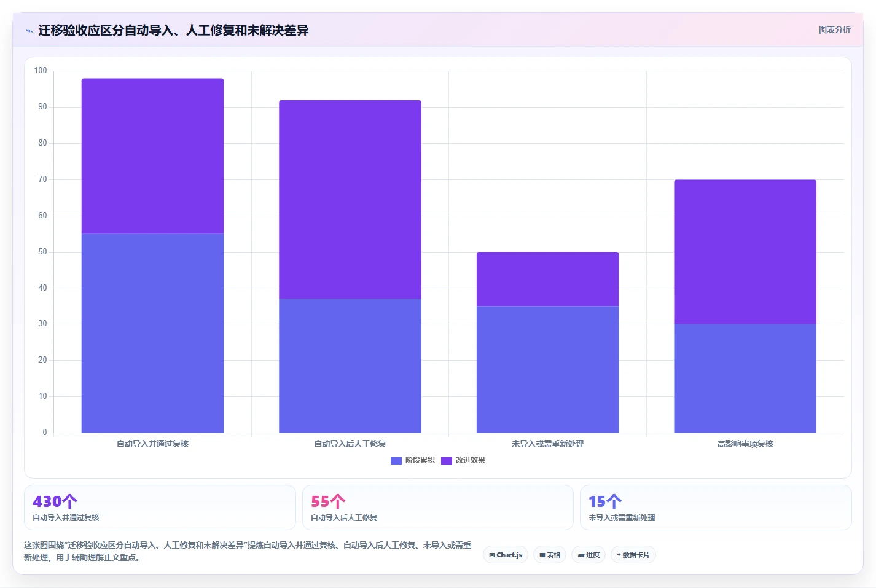Select the 表格 tag chip

(x=550, y=555)
